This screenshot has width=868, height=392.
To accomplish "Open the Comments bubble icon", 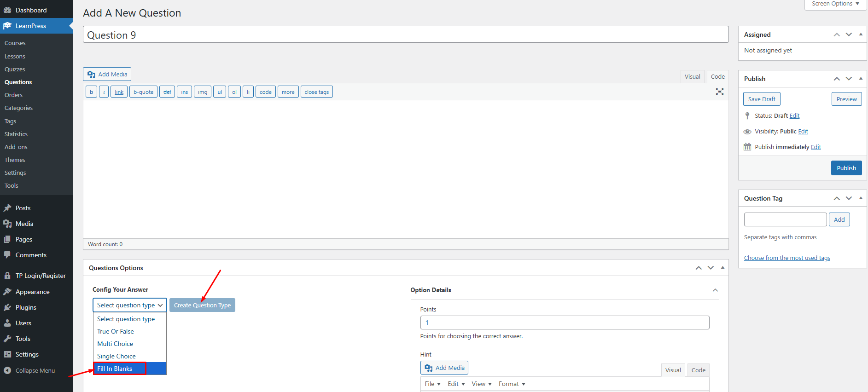I will point(7,255).
